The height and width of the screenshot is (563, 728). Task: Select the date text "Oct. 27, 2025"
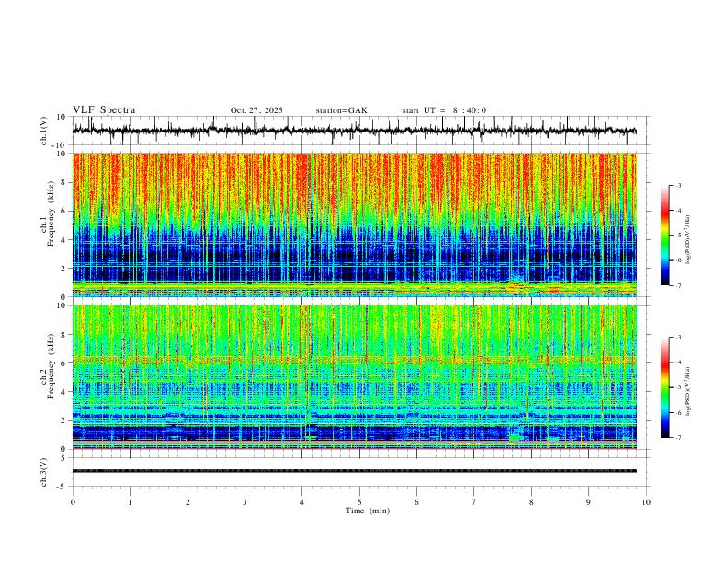tap(256, 110)
